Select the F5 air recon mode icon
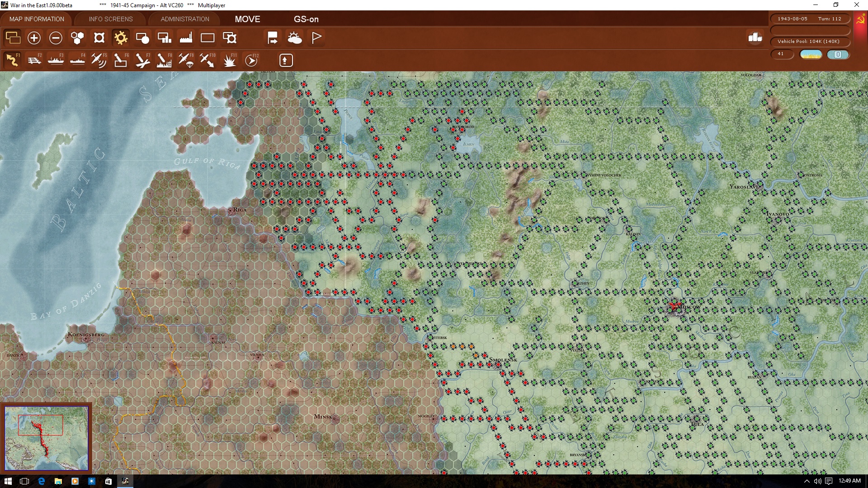868x488 pixels. 99,60
